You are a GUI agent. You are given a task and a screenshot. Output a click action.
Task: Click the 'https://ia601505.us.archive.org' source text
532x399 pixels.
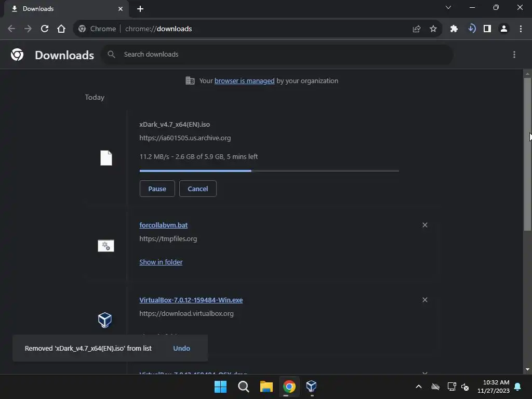pyautogui.click(x=185, y=138)
